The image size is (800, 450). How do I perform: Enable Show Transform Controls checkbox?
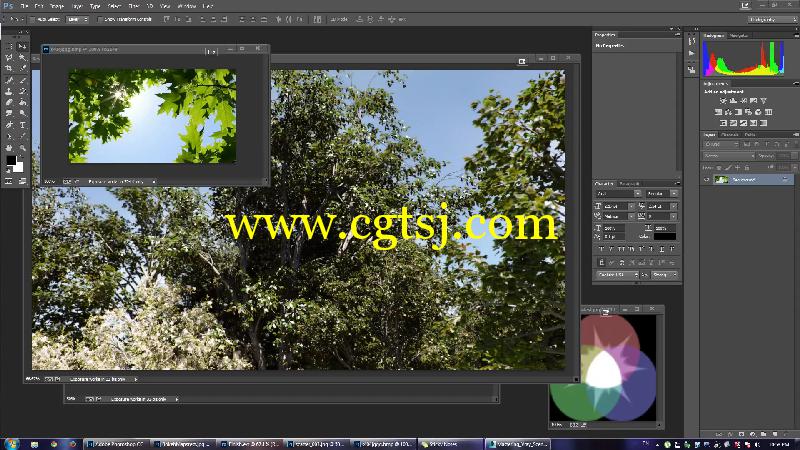click(99, 19)
